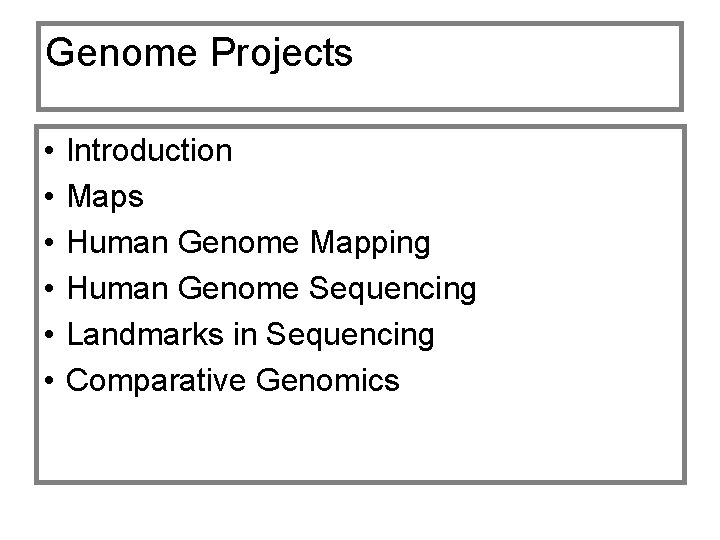
Task: Click the 'Comparative Genomics' bullet text
Action: [232, 381]
